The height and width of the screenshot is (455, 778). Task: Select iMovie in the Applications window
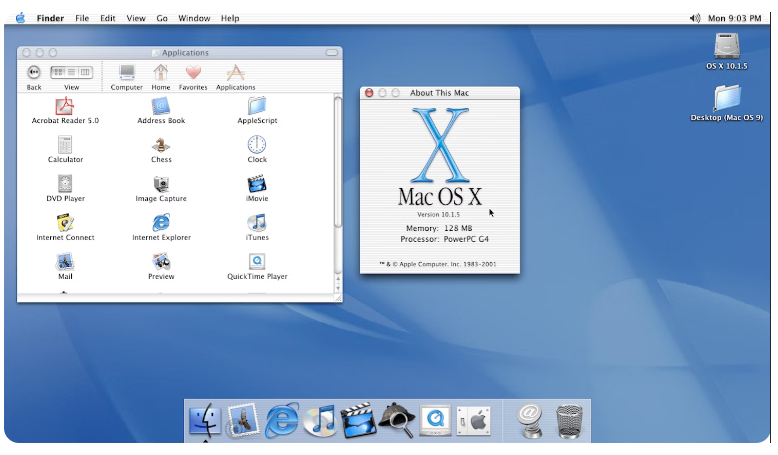[x=257, y=184]
